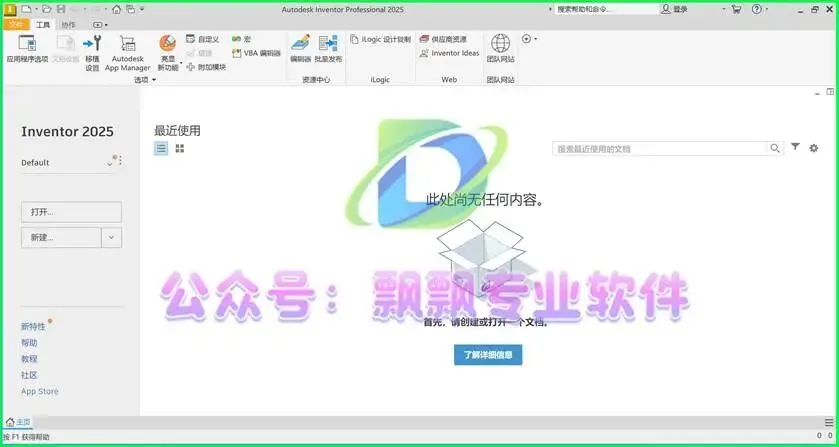
Task: Click iLogic 设计复制
Action: [x=380, y=39]
